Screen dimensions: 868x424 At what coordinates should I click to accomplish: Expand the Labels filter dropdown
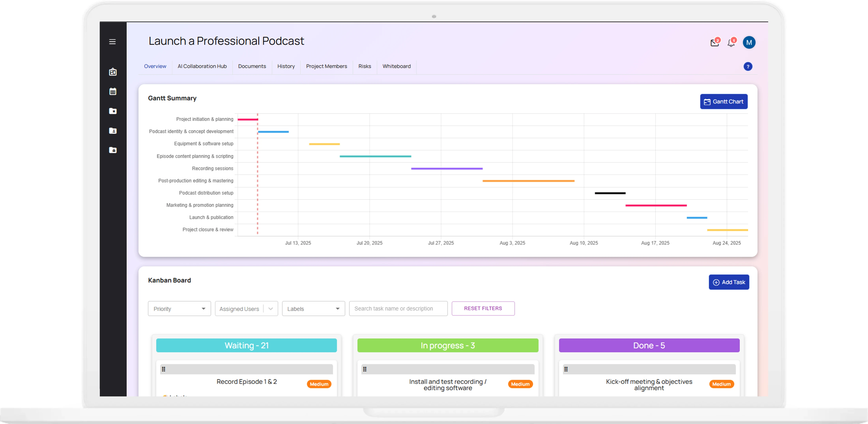tap(313, 309)
